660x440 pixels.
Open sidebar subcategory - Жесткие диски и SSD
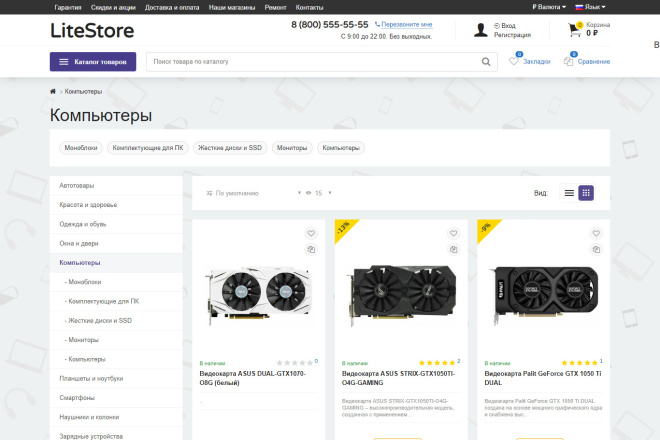116,321
